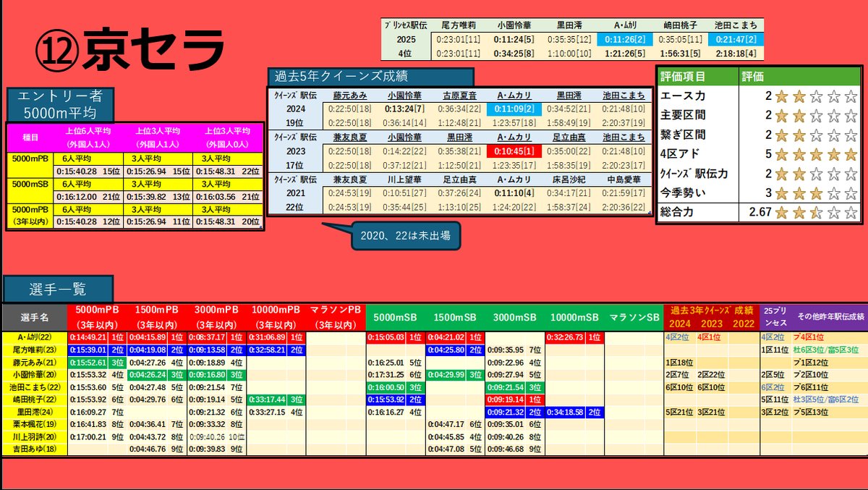
Task: Click the 0:09:46.68 3000mSB cell
Action: [x=505, y=449]
